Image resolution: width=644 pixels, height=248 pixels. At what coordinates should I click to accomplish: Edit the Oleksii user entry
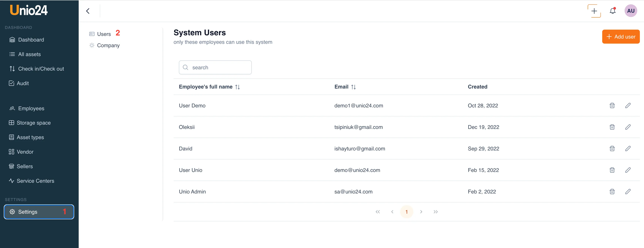[628, 127]
